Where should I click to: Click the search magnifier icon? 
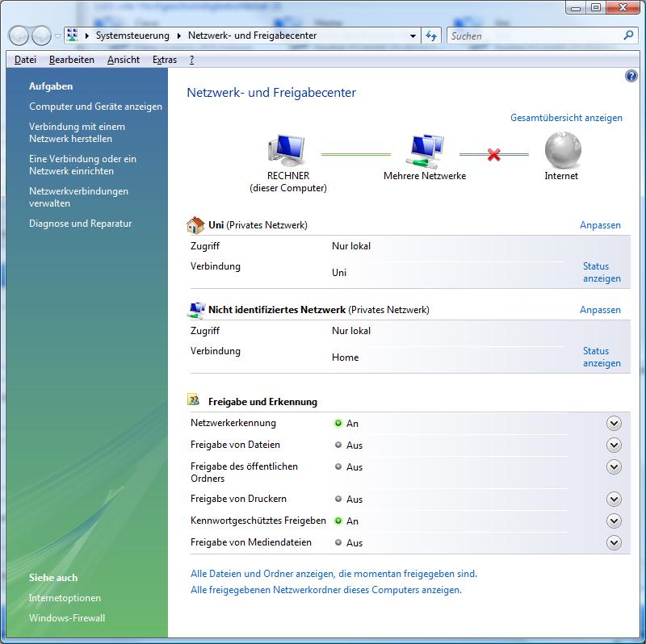tap(628, 36)
